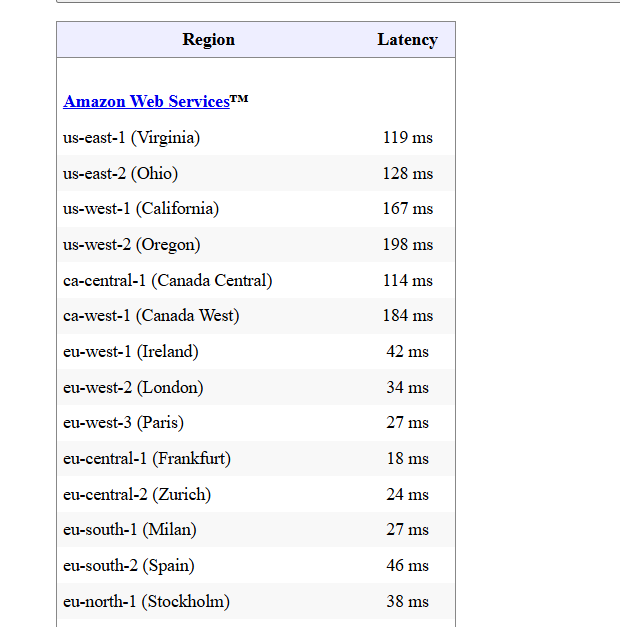The image size is (620, 627).
Task: Select the eu-west-3 (Paris) row label
Action: pyautogui.click(x=124, y=423)
